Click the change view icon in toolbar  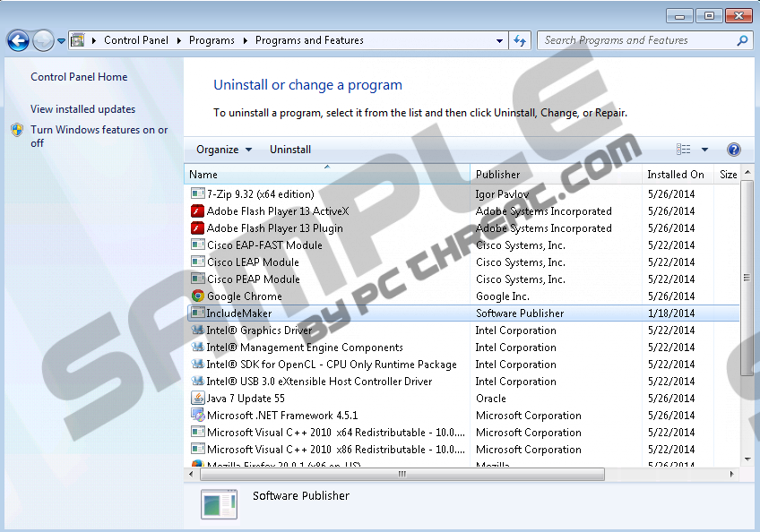[x=684, y=150]
